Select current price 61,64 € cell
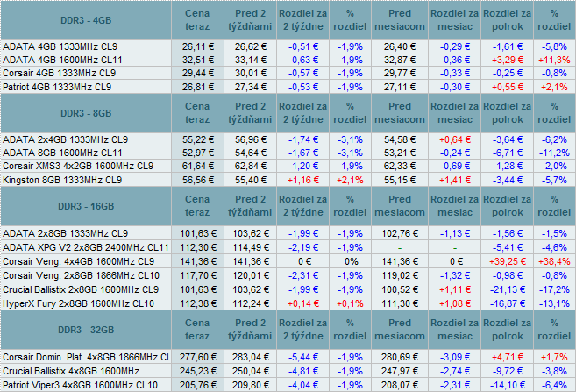Screen dimensions: 576x392 (197, 166)
